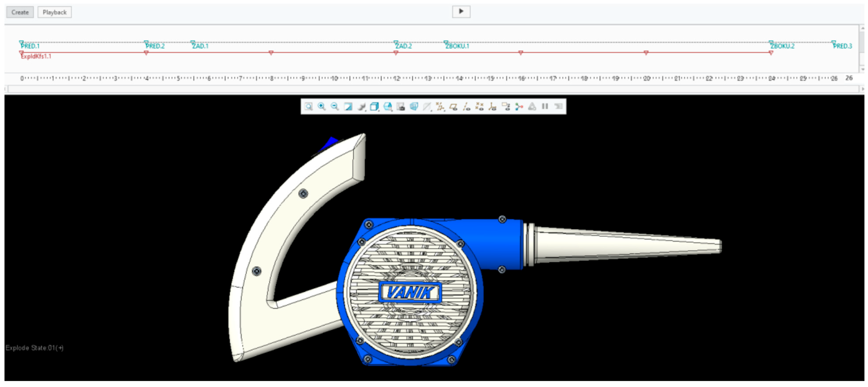The height and width of the screenshot is (387, 868).
Task: Select the ExpldKfs1.1 keyframe sequence label
Action: pyautogui.click(x=36, y=56)
